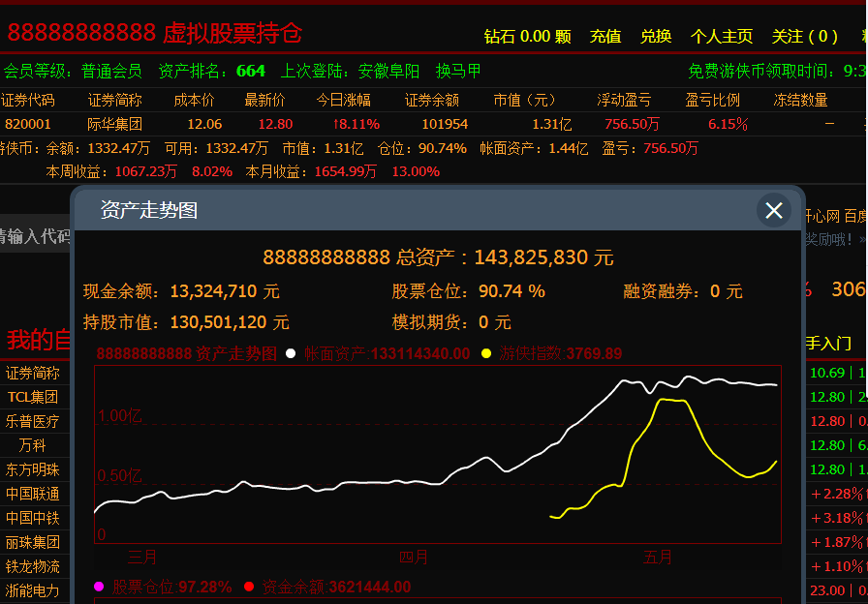Open the 充值 recharge link
Viewport: 868px width, 604px height.
[605, 37]
